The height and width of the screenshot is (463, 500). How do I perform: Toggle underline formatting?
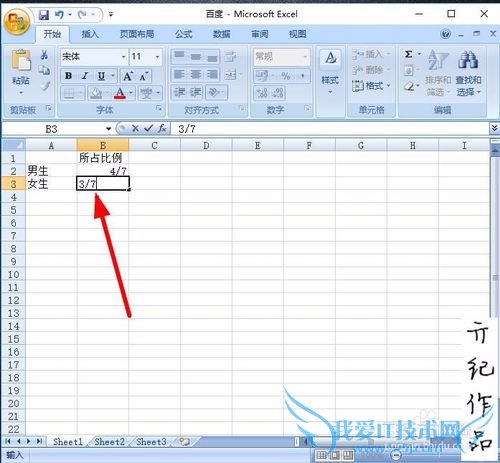tap(101, 76)
